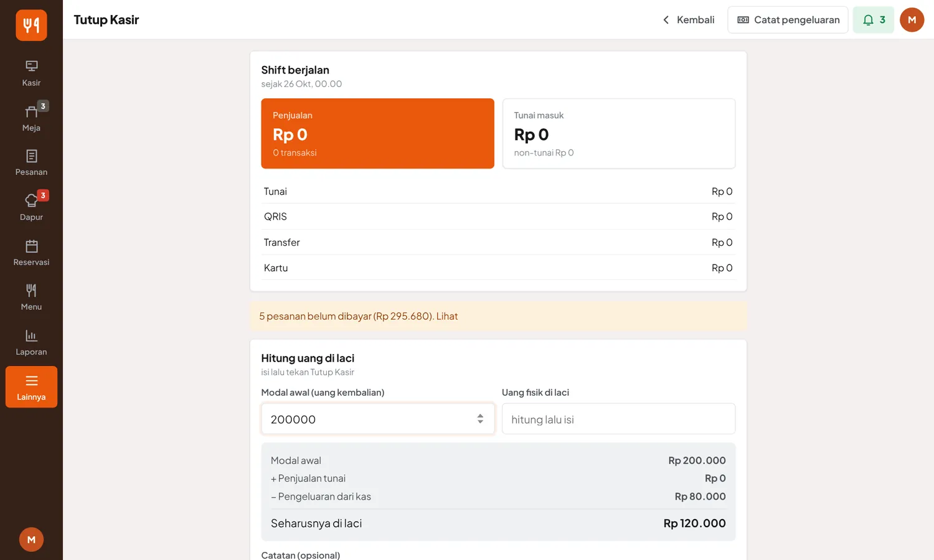Open notifications bell showing 3
934x560 pixels.
(x=874, y=20)
